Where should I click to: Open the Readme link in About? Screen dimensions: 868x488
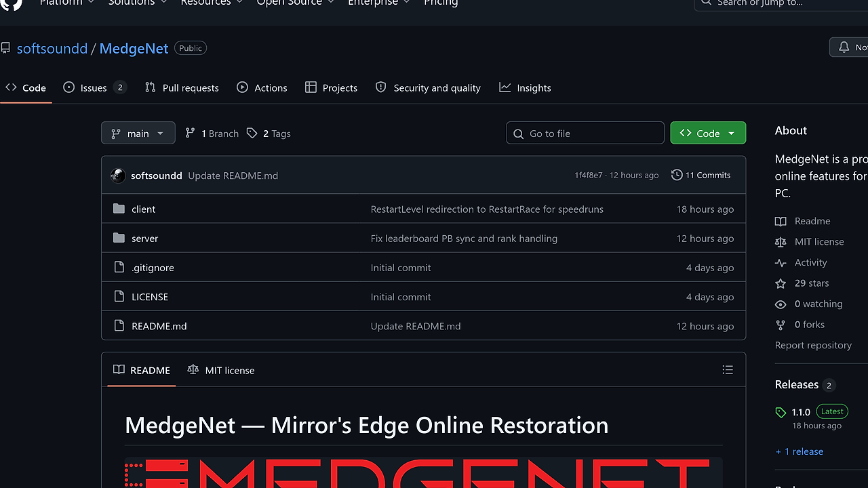[x=803, y=221]
